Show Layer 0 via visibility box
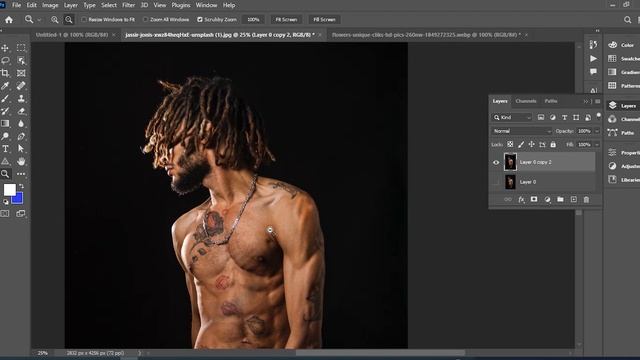This screenshot has width=640, height=360. (496, 182)
